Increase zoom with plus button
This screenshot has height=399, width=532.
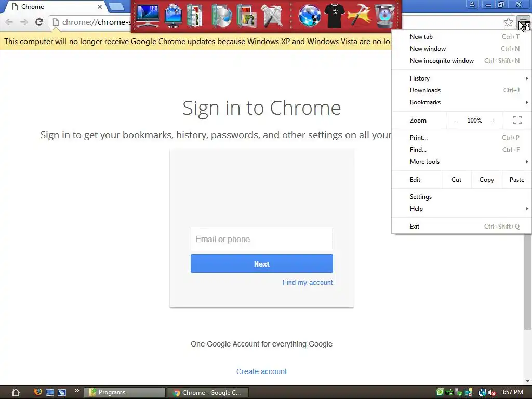[x=493, y=121]
